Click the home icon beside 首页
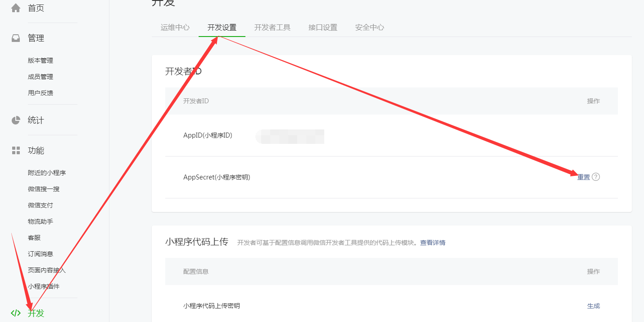The height and width of the screenshot is (322, 644). (16, 8)
